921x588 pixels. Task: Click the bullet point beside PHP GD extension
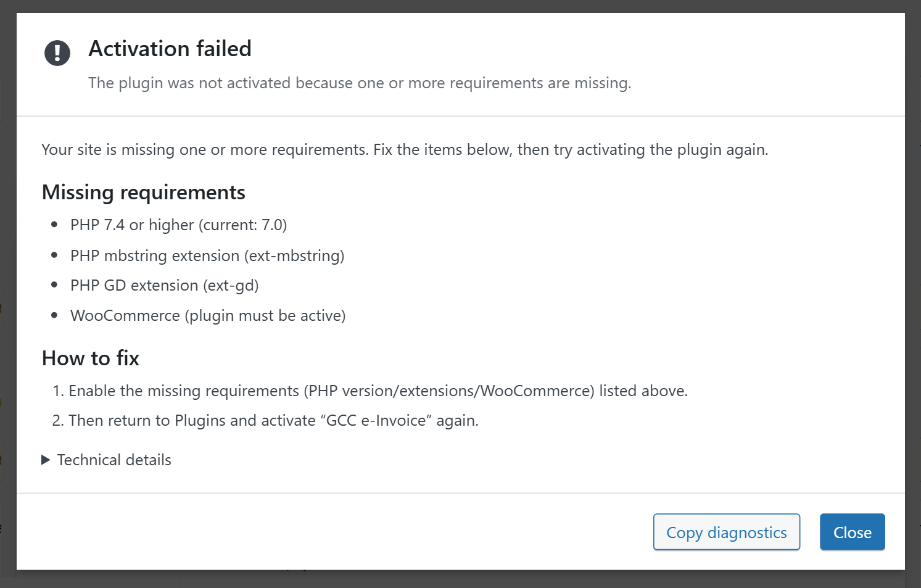(54, 284)
